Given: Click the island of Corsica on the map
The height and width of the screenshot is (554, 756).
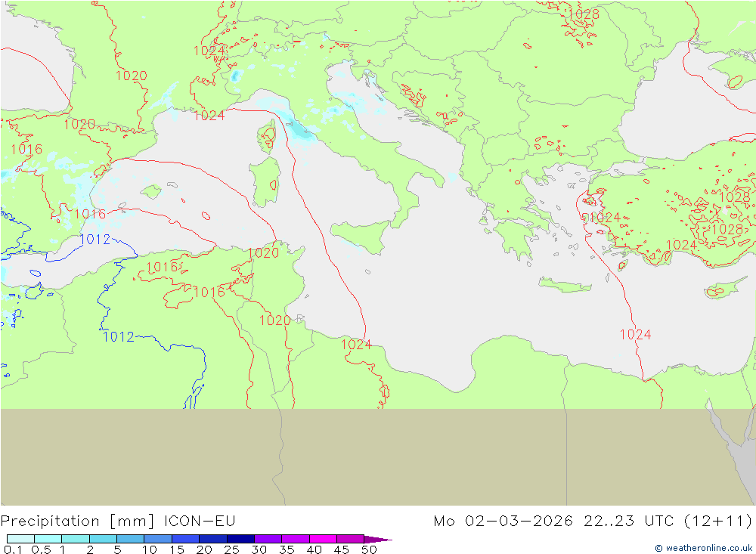Looking at the screenshot, I should [267, 136].
